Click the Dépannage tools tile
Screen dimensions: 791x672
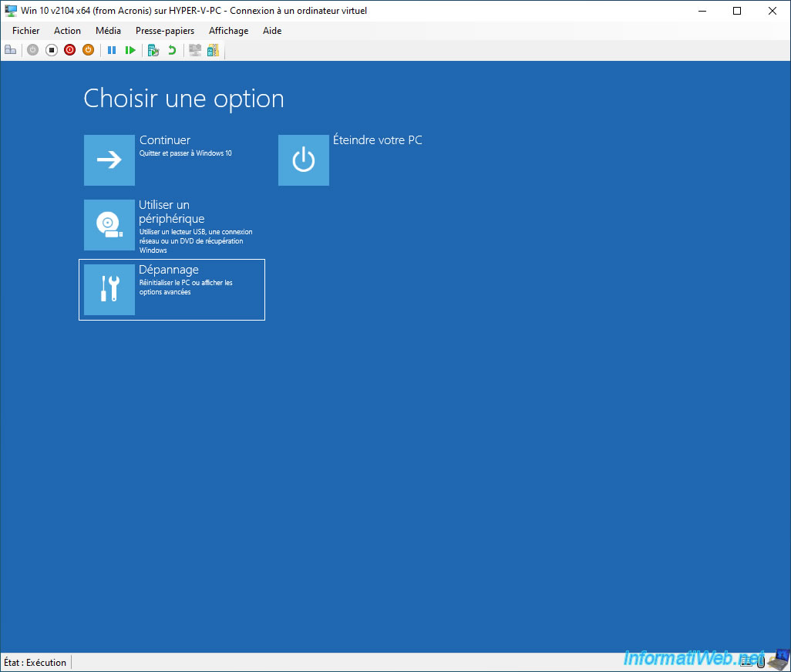[x=109, y=289]
